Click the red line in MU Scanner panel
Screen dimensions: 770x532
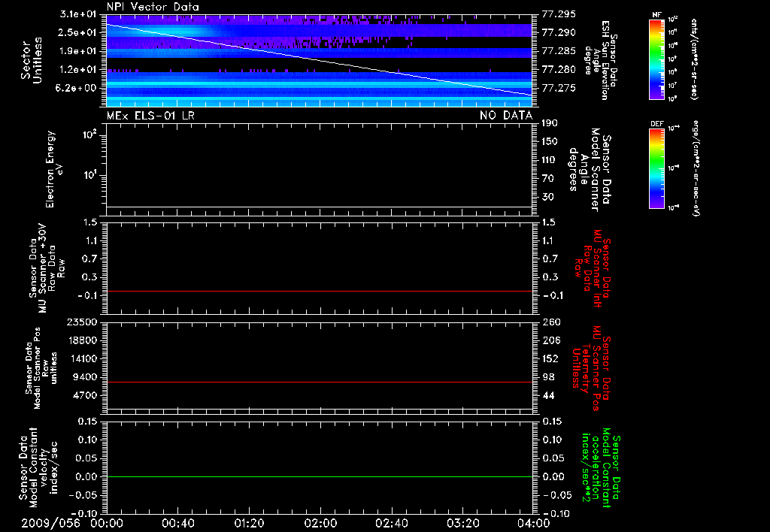point(319,291)
